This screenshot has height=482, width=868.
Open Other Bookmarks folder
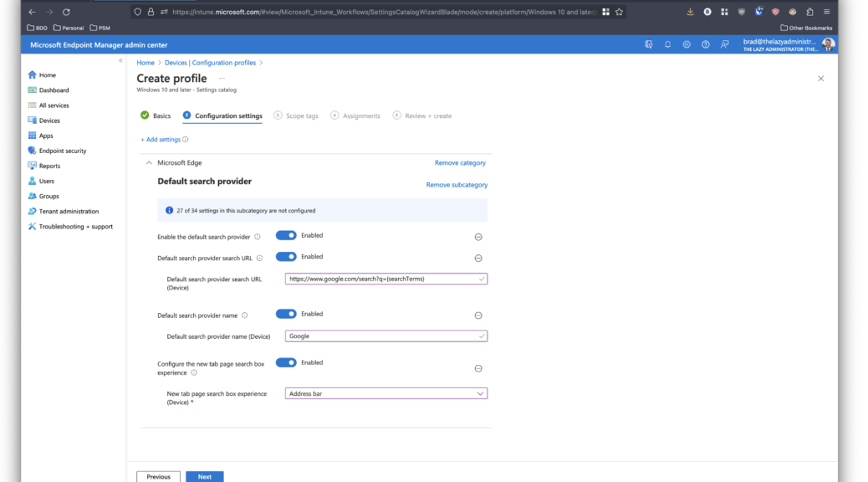[x=806, y=28]
